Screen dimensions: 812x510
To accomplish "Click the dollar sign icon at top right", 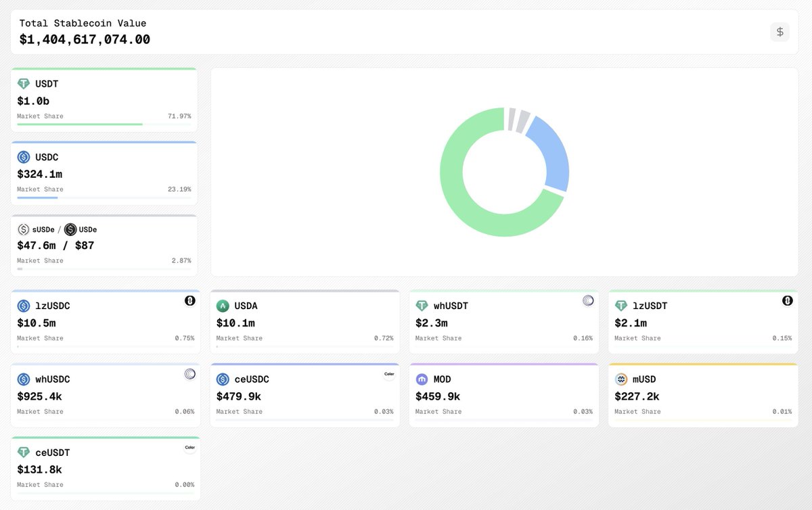I will click(780, 32).
